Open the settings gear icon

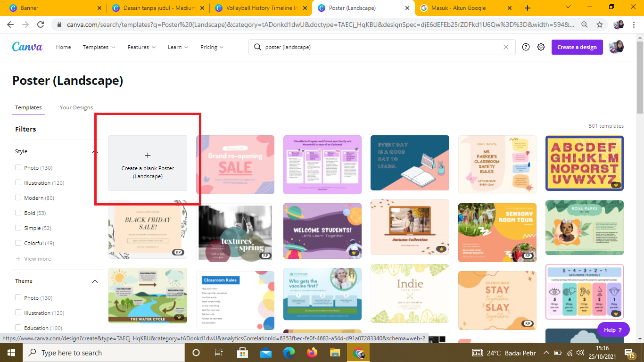point(541,47)
